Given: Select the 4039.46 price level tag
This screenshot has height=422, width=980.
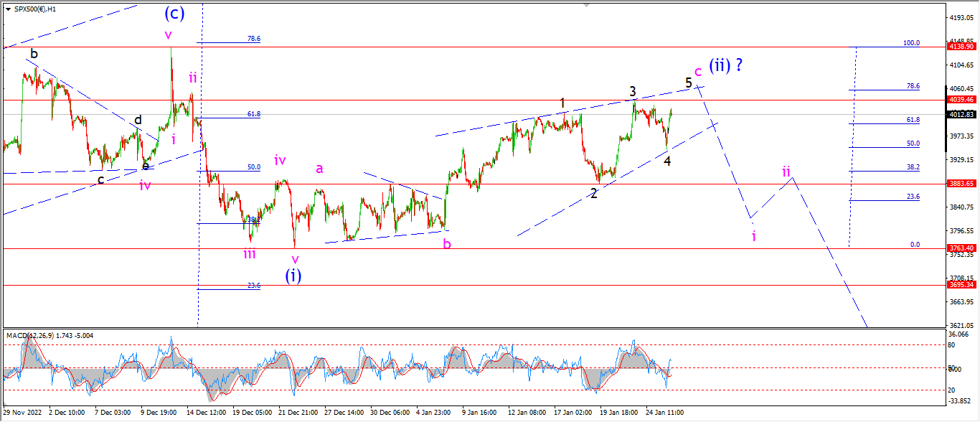Looking at the screenshot, I should pos(961,100).
